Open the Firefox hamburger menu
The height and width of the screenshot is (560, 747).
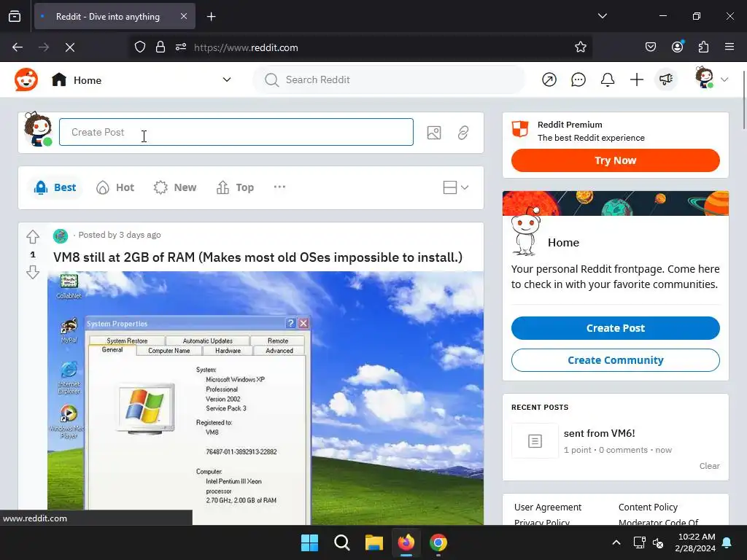[x=729, y=47]
